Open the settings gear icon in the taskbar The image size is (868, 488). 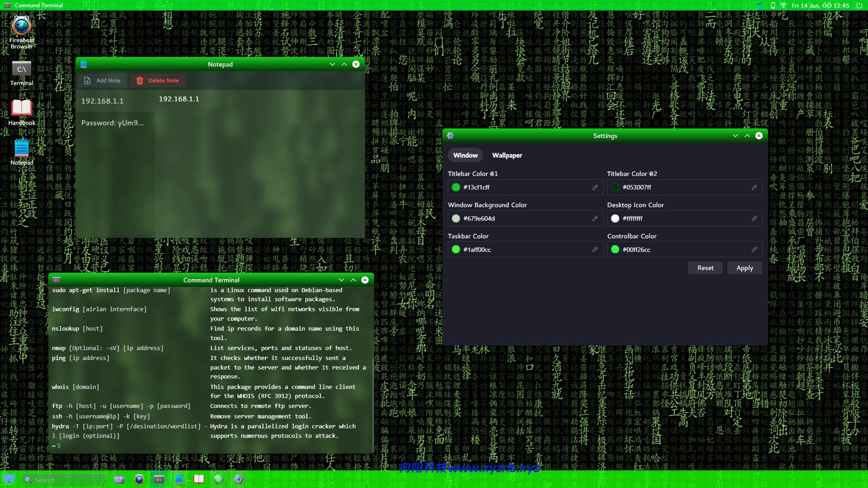tap(239, 479)
